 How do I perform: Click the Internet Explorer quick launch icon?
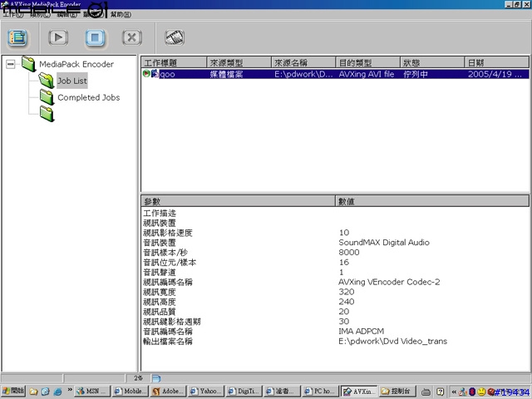58,392
